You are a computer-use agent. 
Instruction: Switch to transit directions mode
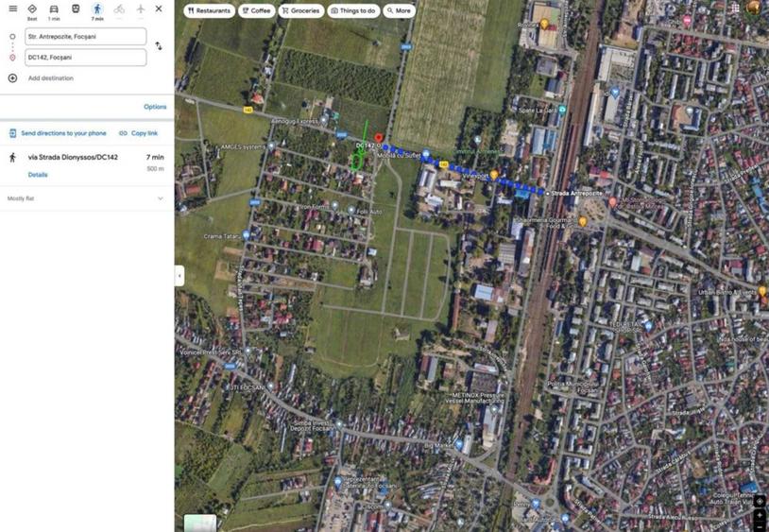(76, 9)
